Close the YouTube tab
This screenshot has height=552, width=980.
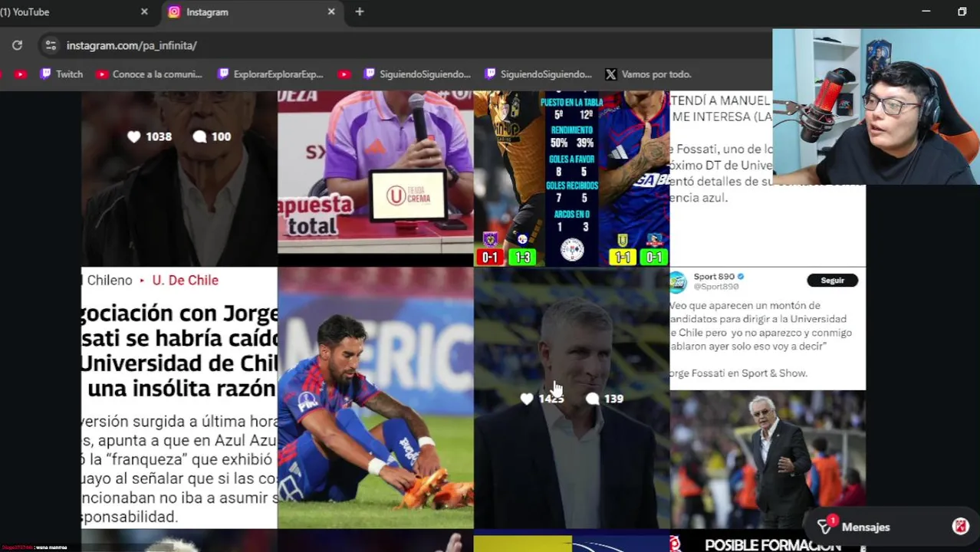tap(144, 12)
